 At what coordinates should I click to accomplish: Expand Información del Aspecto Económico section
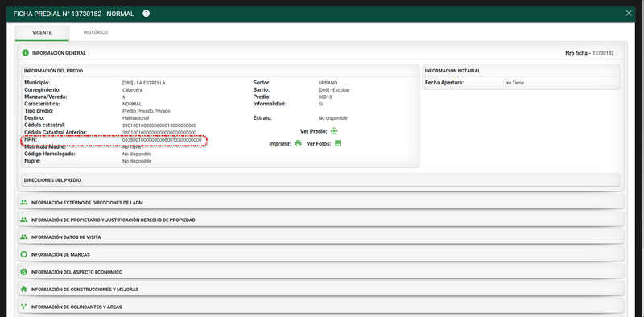click(320, 272)
